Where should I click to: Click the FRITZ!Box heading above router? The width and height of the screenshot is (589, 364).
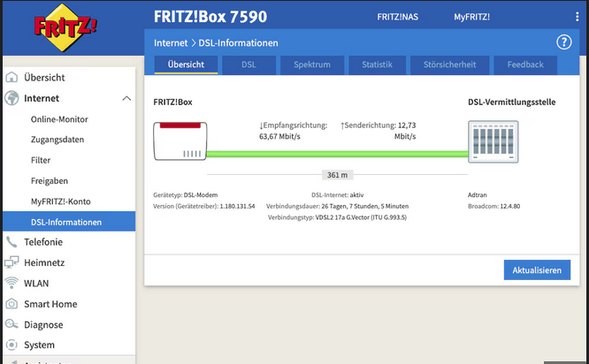click(172, 102)
